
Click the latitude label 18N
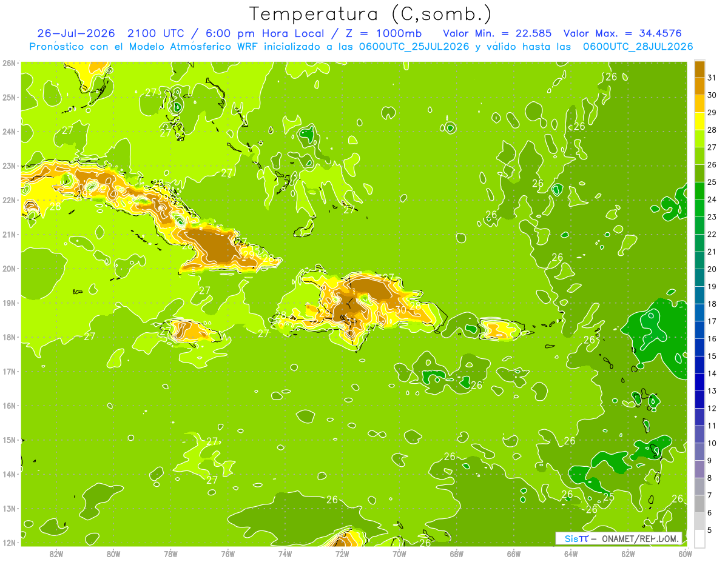point(9,337)
